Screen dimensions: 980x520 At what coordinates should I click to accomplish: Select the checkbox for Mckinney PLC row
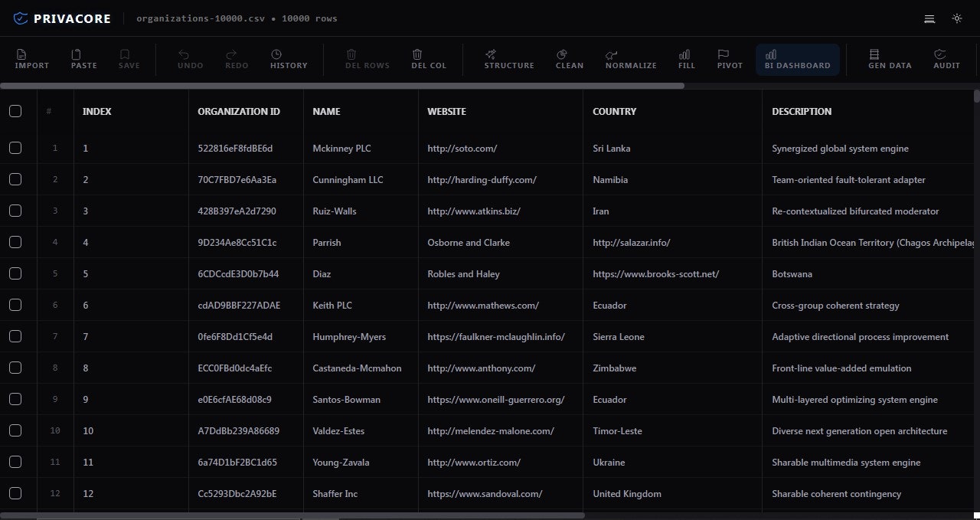click(x=15, y=148)
